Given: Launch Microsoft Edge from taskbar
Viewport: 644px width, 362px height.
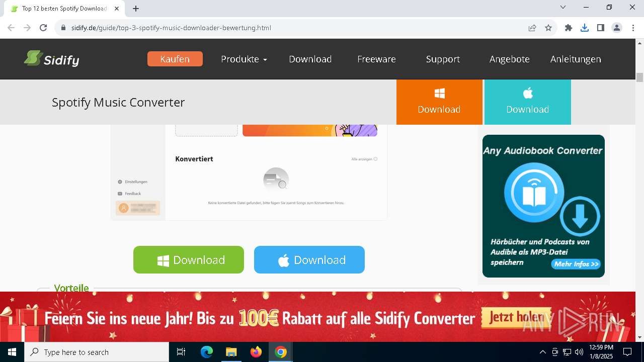Looking at the screenshot, I should coord(207,352).
